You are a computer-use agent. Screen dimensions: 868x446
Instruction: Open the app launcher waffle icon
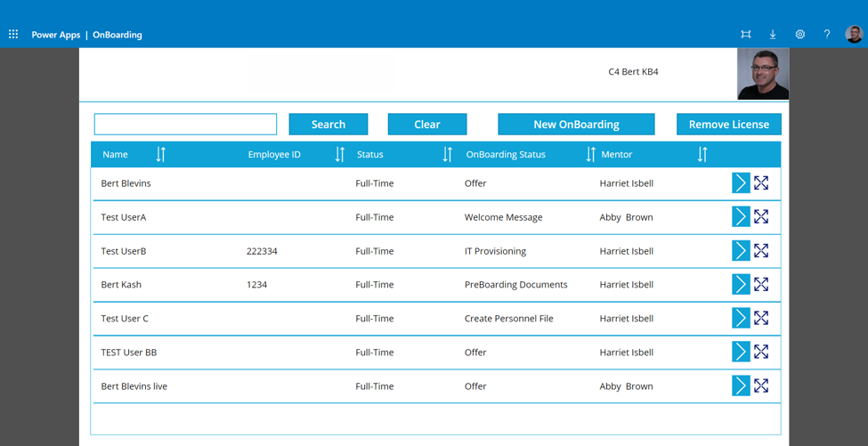[13, 35]
